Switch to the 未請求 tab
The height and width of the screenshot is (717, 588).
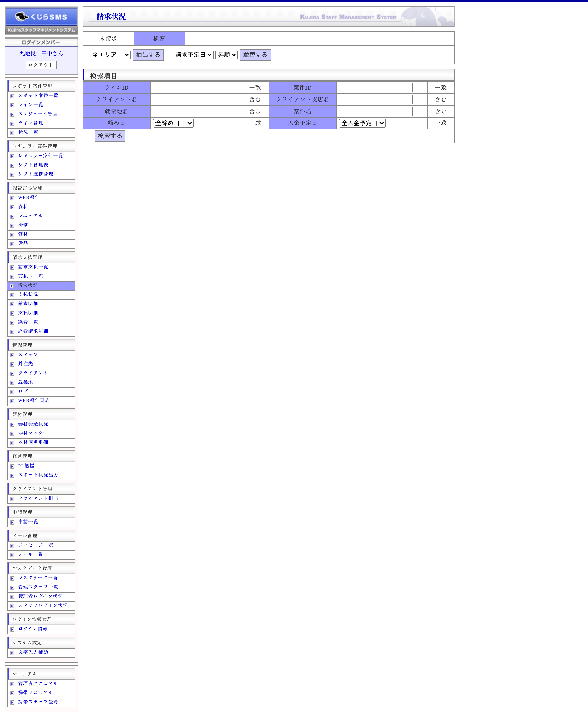click(108, 39)
